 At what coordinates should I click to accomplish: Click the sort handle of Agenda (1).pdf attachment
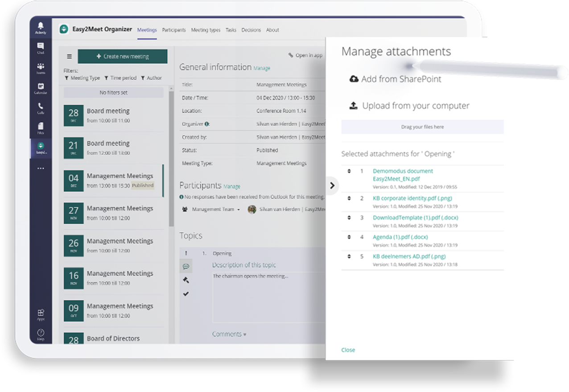coord(349,237)
